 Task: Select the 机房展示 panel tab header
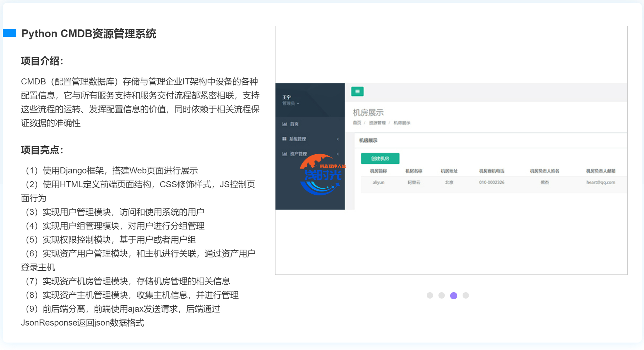tap(368, 140)
